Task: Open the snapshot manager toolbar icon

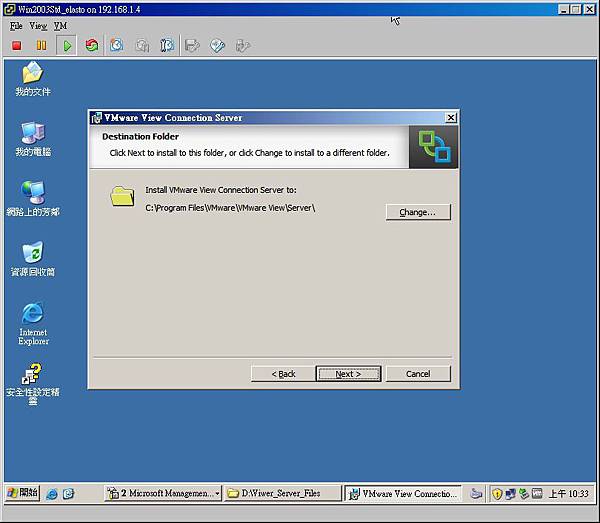Action: [x=167, y=46]
